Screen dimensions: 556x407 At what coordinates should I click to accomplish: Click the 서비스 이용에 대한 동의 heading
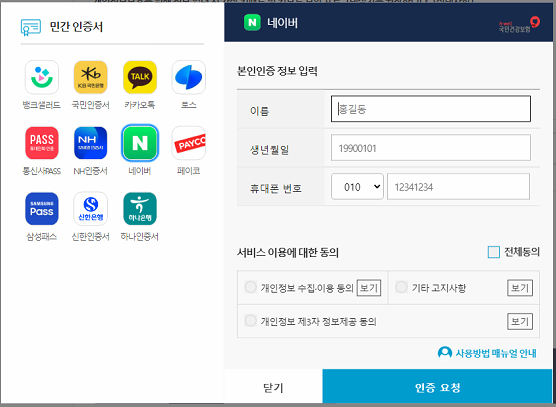(x=288, y=252)
